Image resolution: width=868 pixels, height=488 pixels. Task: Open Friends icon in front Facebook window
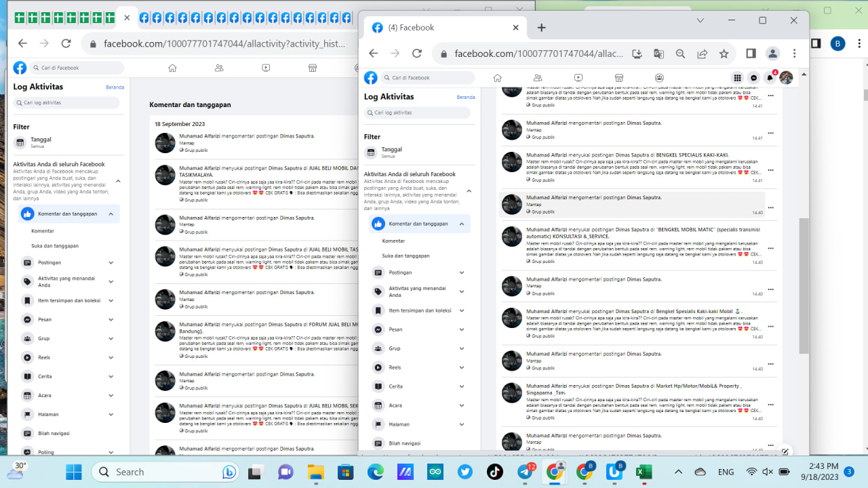[538, 78]
